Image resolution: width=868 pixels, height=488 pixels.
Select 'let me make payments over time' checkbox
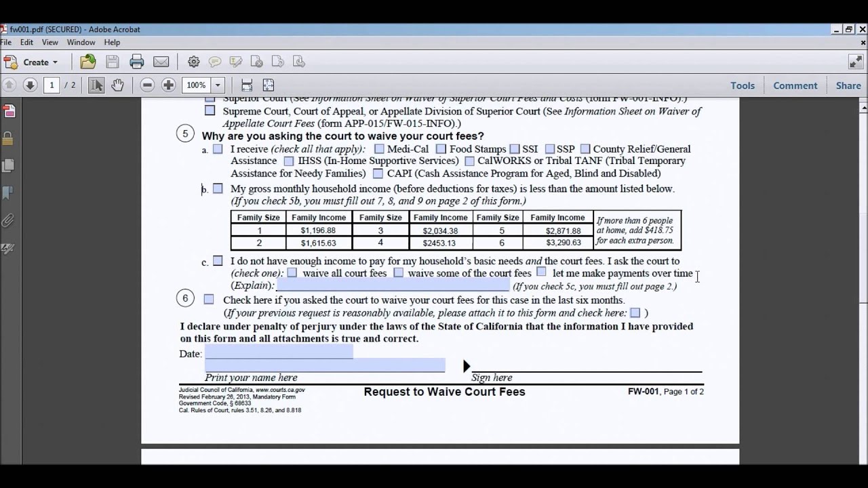541,272
